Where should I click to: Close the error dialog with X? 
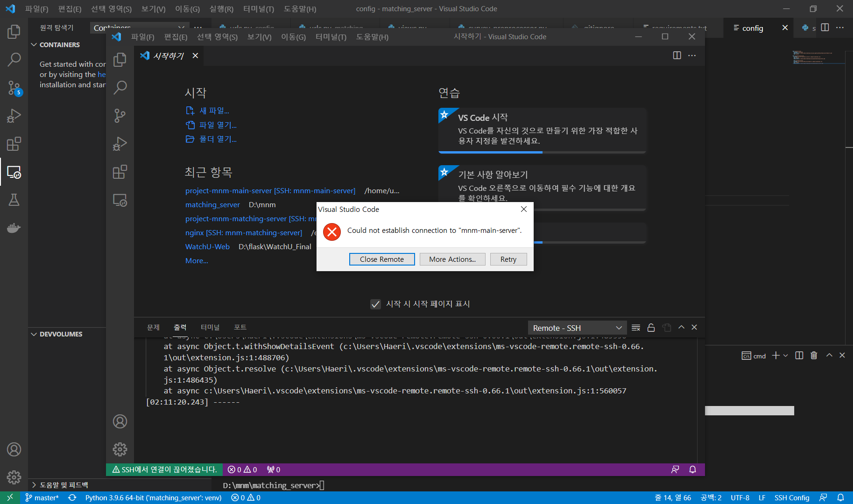[x=524, y=209]
